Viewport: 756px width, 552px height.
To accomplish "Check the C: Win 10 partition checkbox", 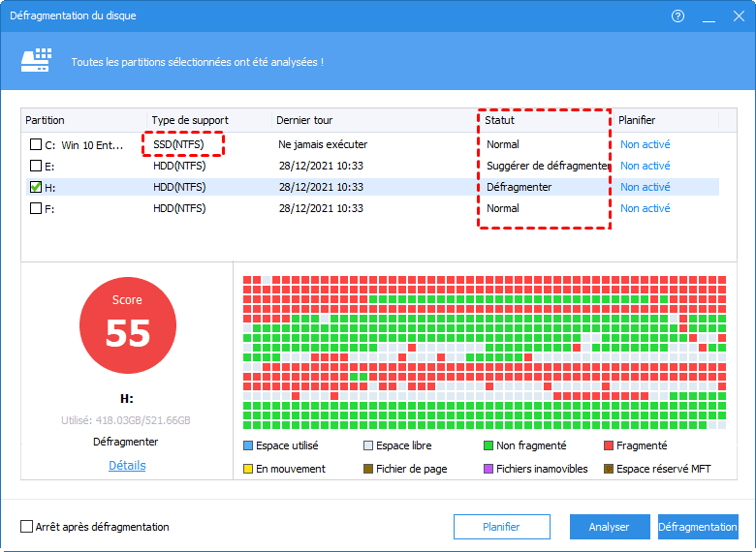I will point(36,144).
